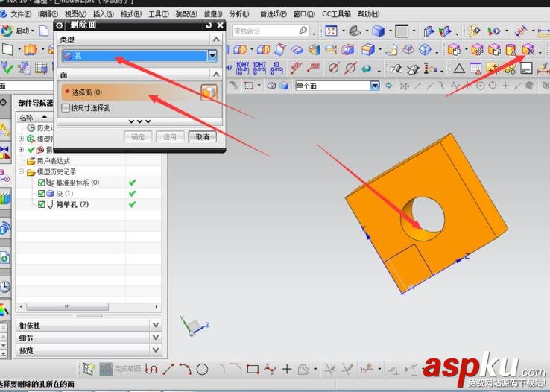Open the color palette sidebar tab
The height and width of the screenshot is (392, 550).
click(x=5, y=309)
